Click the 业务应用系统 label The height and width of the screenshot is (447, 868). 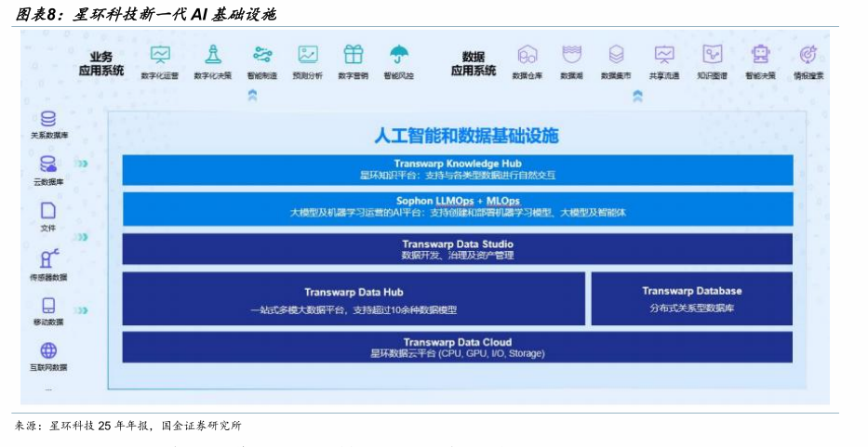click(100, 63)
